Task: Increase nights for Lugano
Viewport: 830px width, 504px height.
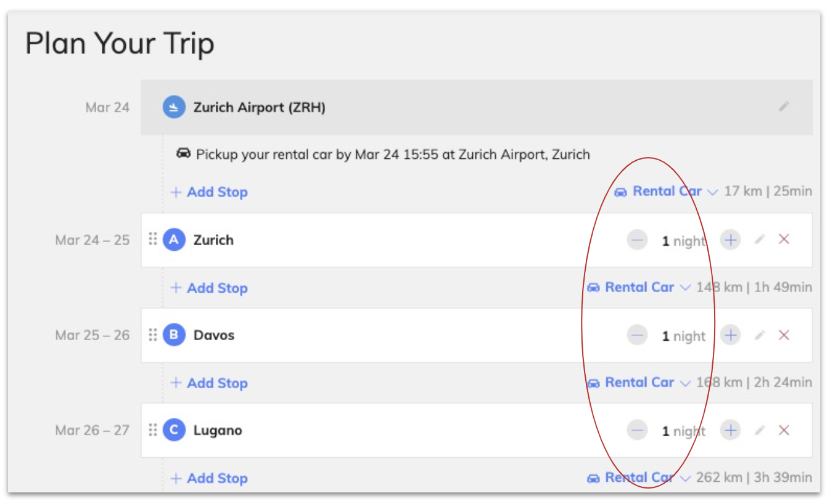Action: point(730,430)
